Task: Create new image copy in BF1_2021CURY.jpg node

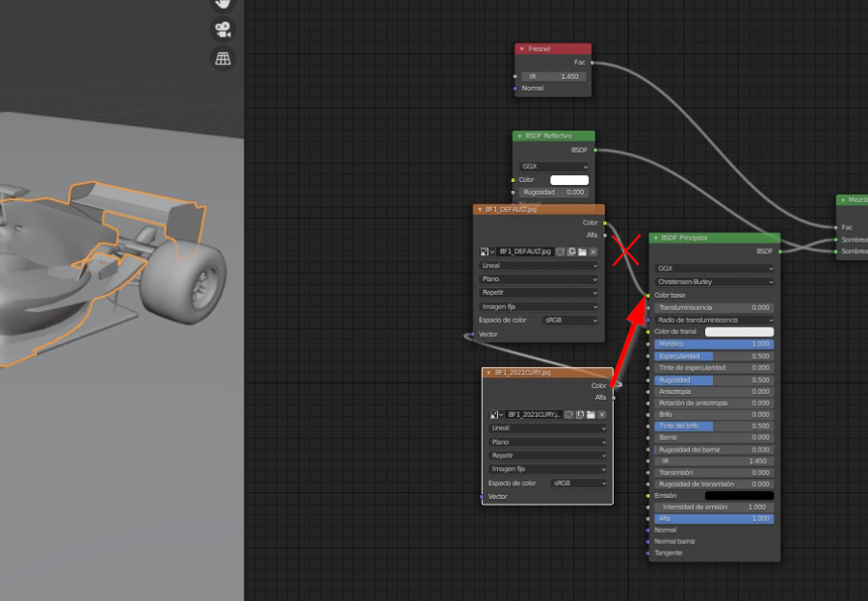Action: tap(580, 414)
